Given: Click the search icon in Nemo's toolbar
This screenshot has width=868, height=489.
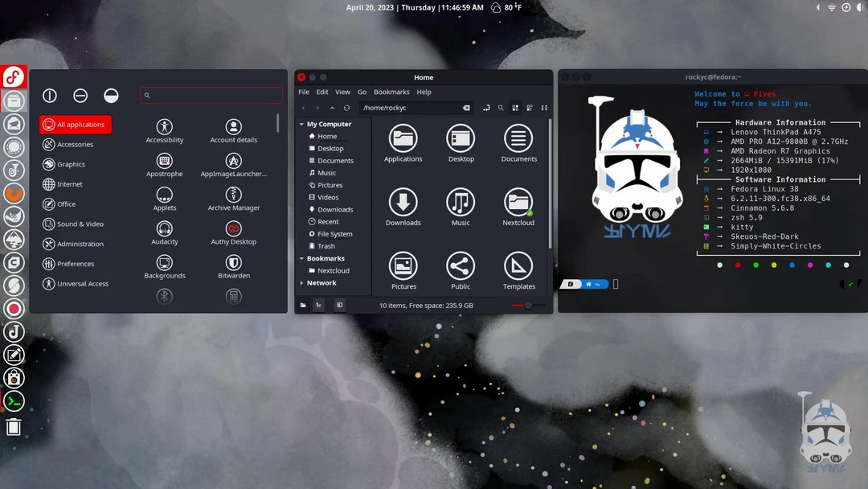Looking at the screenshot, I should pos(500,107).
